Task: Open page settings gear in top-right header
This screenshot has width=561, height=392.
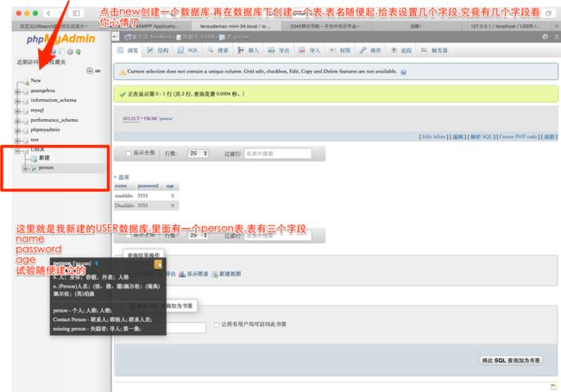Action: click(x=545, y=37)
